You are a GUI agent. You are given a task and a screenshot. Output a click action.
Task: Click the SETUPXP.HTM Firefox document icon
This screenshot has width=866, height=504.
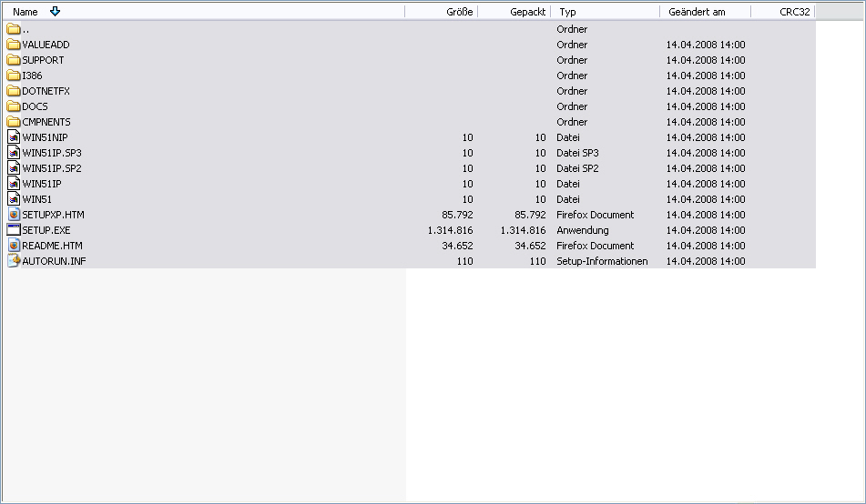pos(14,215)
